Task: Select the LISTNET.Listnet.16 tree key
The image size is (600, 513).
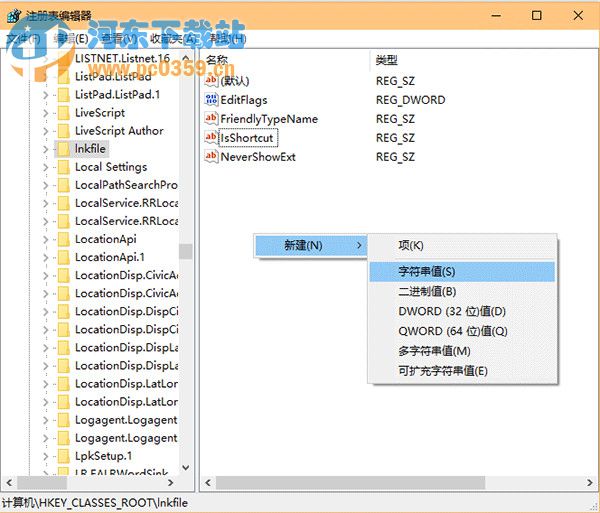Action: (x=122, y=58)
